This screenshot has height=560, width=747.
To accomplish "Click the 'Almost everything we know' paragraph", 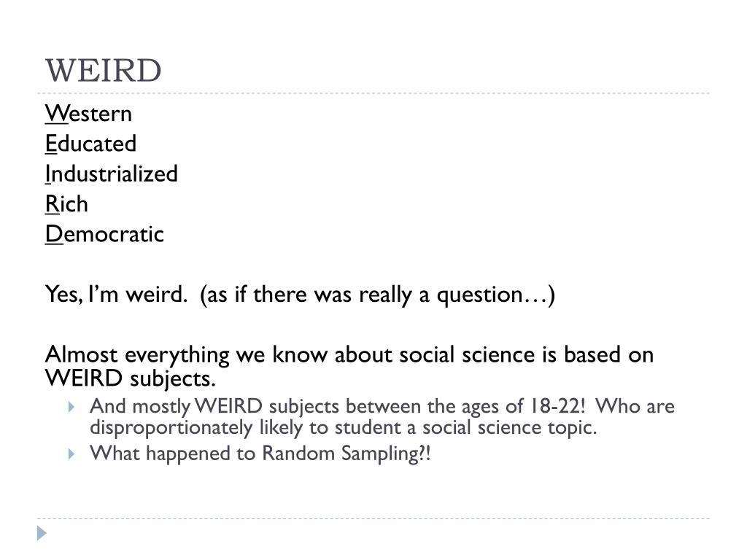I will (x=349, y=366).
